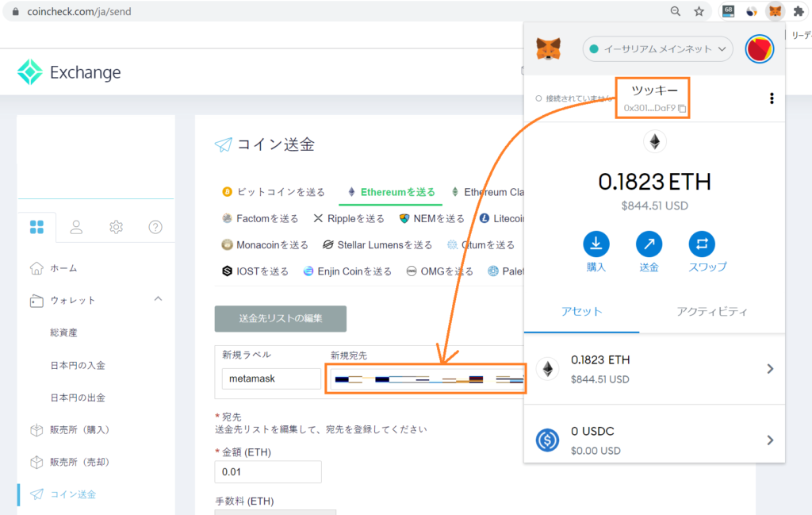This screenshot has height=515, width=812.
Task: Switch to the アクティビティ tab
Action: [x=712, y=311]
